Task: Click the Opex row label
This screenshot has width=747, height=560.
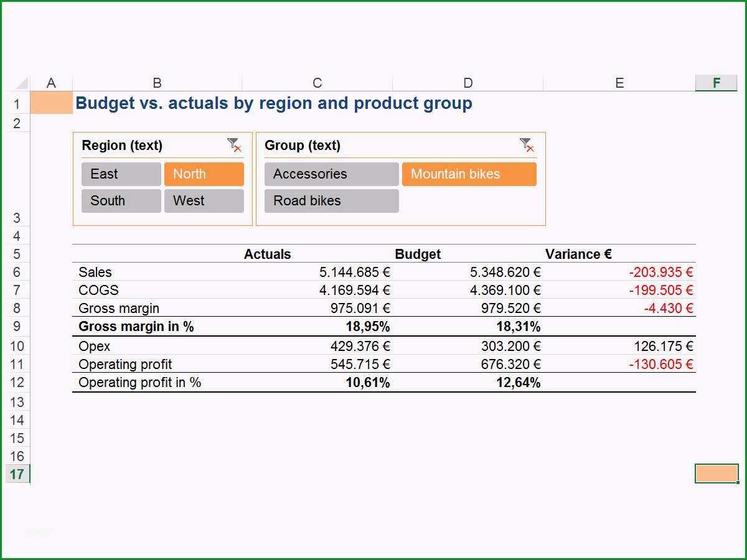Action: pos(94,346)
